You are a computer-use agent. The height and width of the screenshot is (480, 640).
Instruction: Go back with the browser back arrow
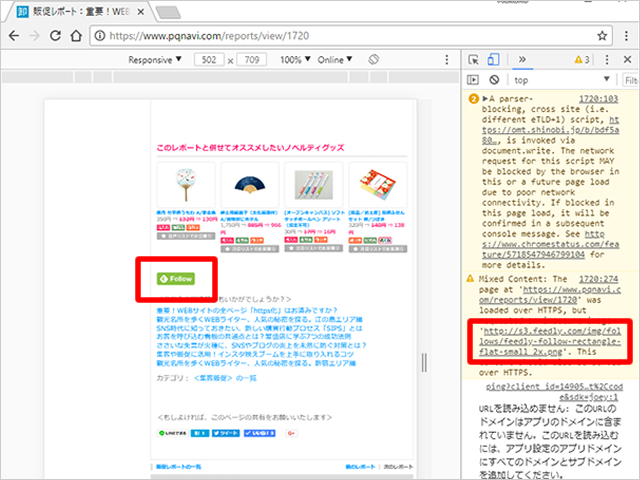(14, 36)
